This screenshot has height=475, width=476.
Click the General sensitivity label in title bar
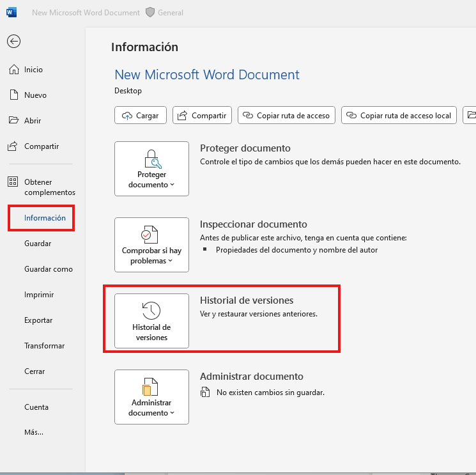pyautogui.click(x=171, y=12)
